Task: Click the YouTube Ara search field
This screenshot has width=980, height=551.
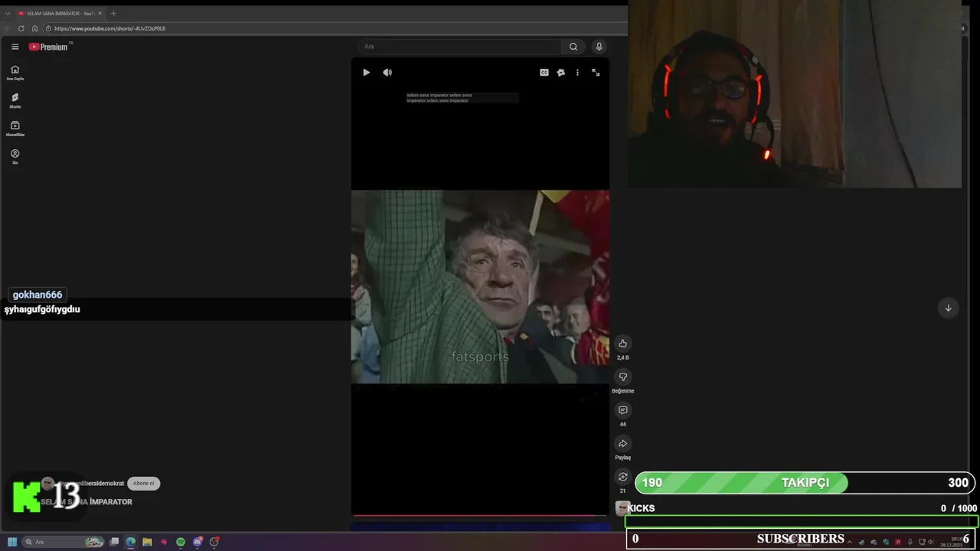Action: click(459, 47)
